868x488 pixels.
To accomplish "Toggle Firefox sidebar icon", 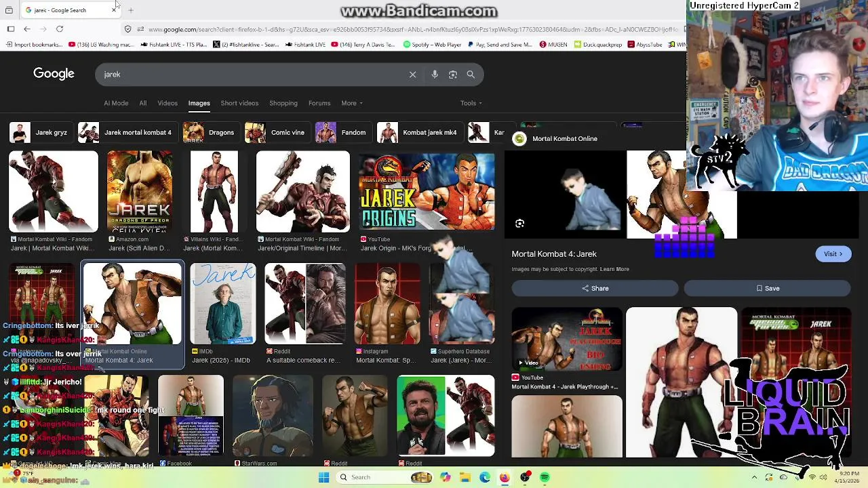I will [11, 29].
